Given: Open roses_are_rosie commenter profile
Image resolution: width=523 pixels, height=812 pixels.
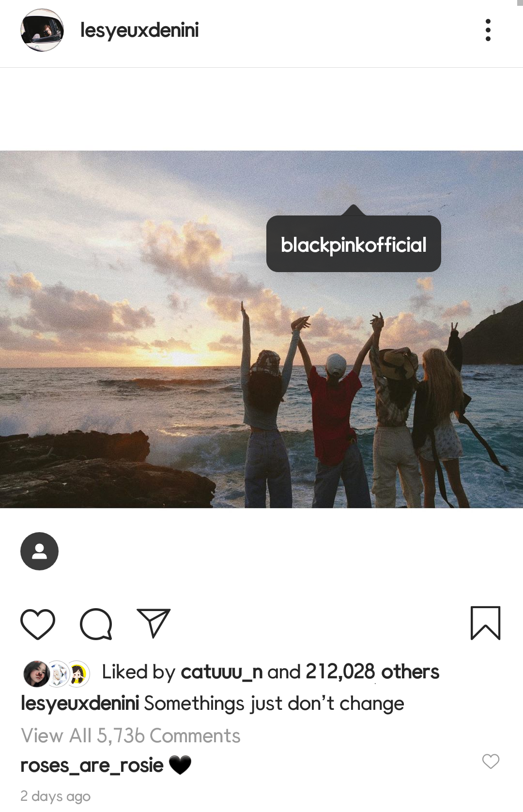Looking at the screenshot, I should (92, 766).
